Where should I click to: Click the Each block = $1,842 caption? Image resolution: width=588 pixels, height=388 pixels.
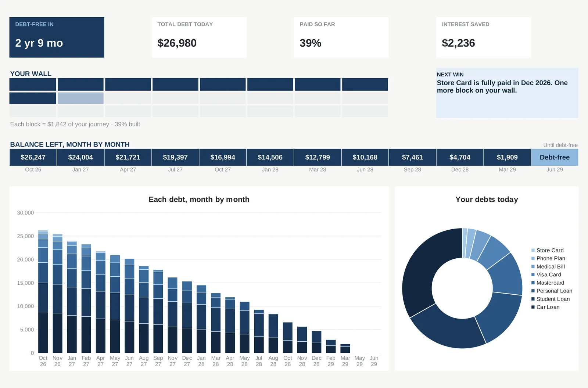coord(75,124)
